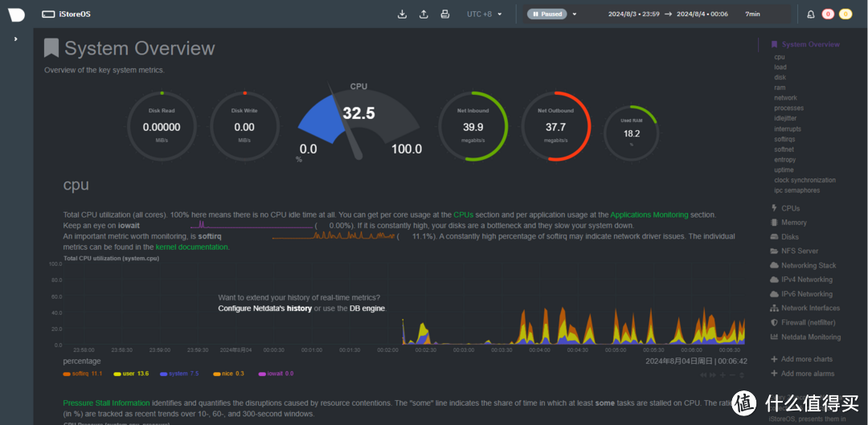
Task: Open the UTC +8 timezone dropdown
Action: [x=484, y=14]
